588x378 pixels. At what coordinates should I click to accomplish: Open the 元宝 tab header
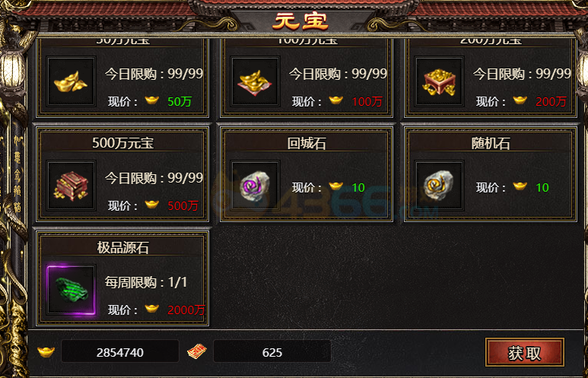[x=300, y=21]
